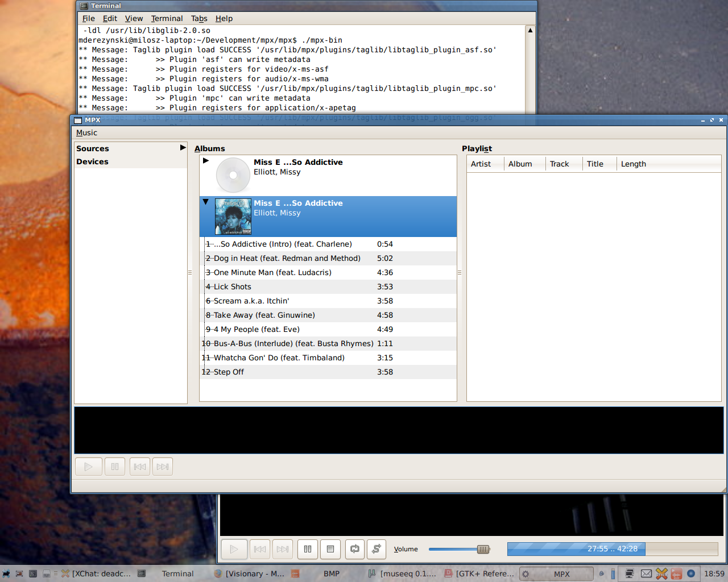Open the Music menu in MPX
The image size is (728, 582).
coord(86,132)
